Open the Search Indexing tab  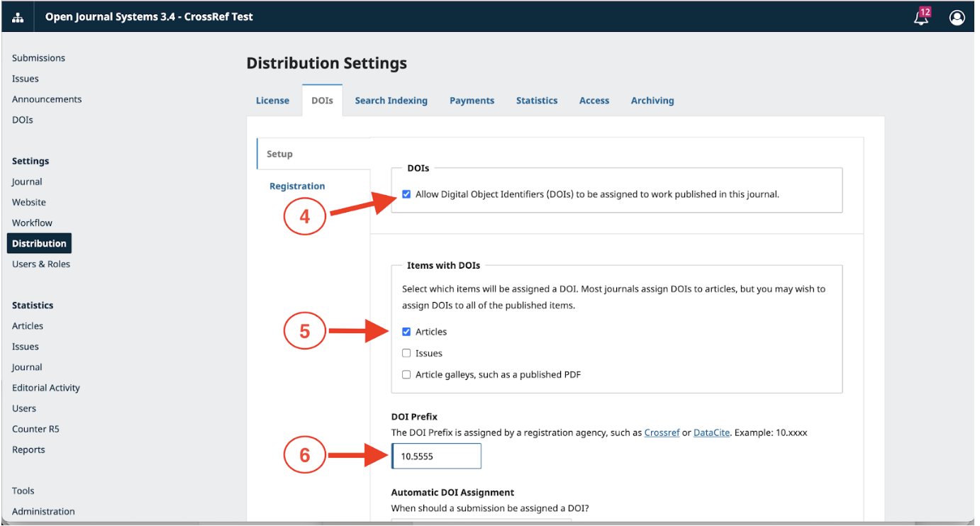click(x=391, y=100)
